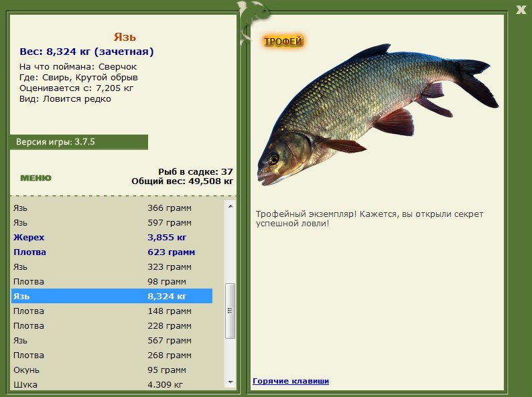Select the Плотва 148 грамм row
This screenshot has width=532, height=397.
(112, 311)
